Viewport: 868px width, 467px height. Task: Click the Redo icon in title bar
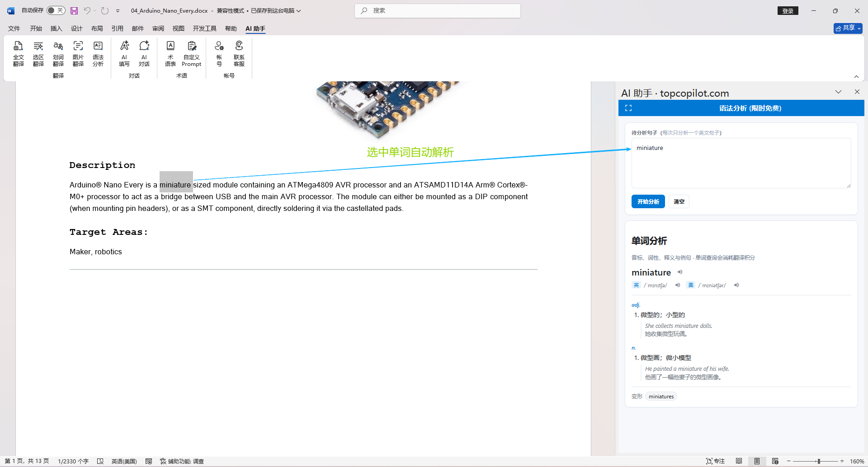[105, 10]
